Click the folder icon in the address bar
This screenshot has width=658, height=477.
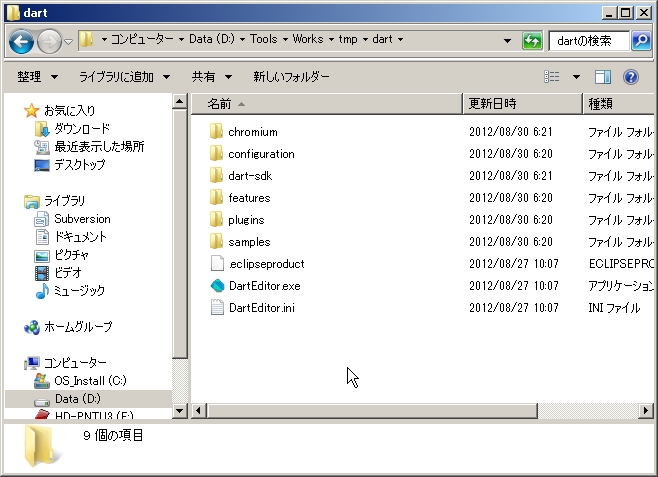coord(87,39)
